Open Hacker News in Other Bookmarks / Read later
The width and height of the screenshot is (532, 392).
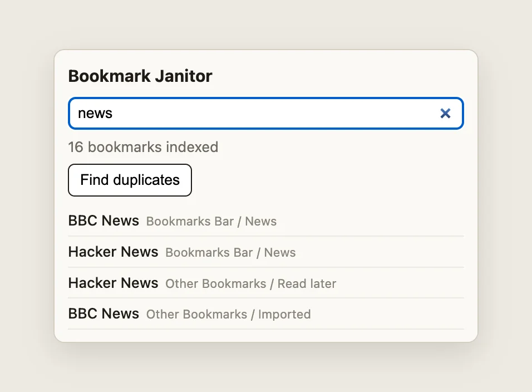(265, 283)
